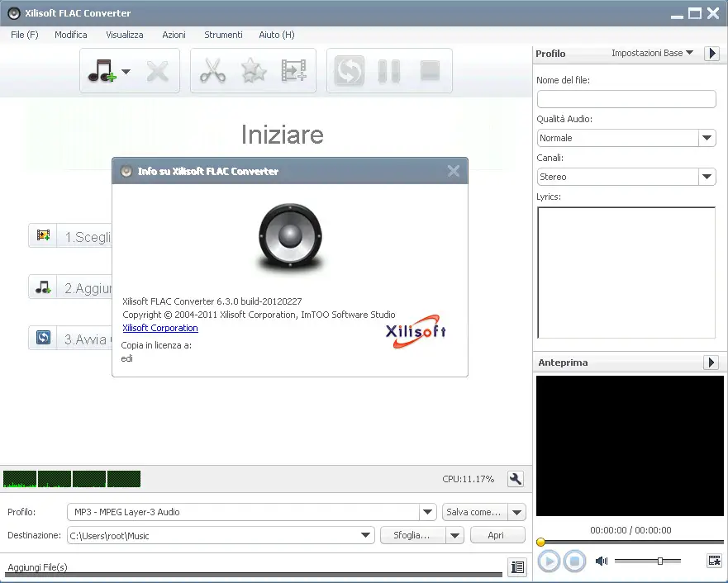Click the version text '6.3.0 build-20120227'
The width and height of the screenshot is (728, 583).
click(x=259, y=301)
